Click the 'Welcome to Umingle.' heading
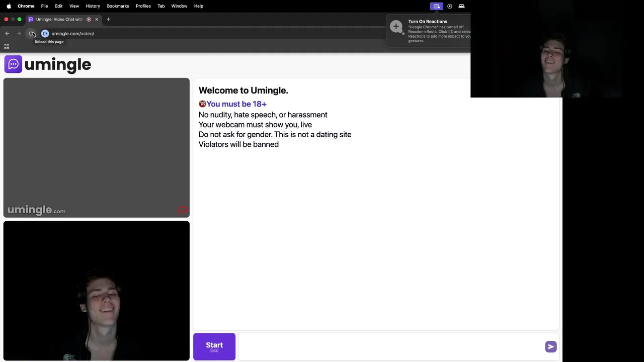 click(x=244, y=90)
